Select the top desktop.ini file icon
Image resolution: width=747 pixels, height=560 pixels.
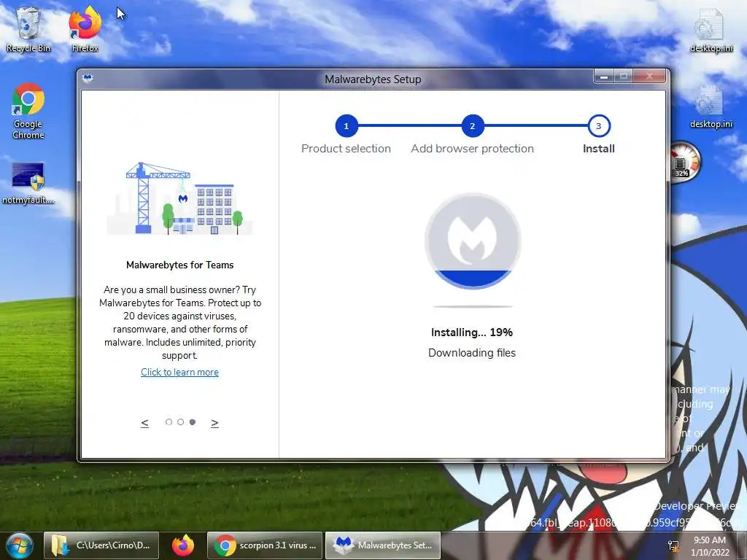point(711,31)
